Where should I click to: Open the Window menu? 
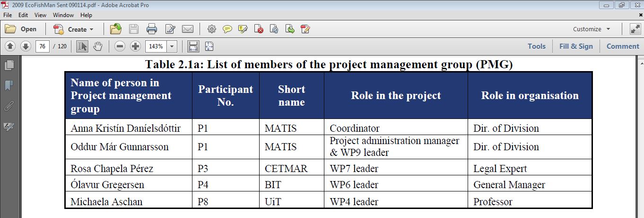point(63,15)
